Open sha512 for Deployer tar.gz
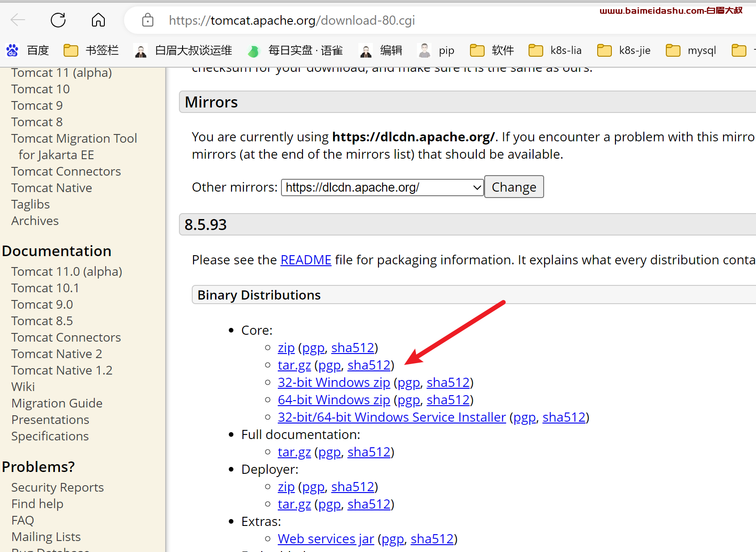 (x=369, y=504)
